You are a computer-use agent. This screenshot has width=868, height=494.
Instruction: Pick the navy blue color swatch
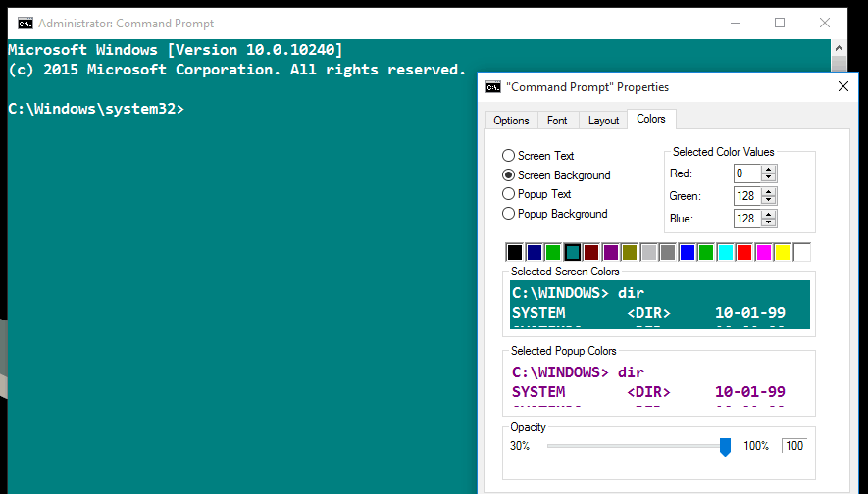(x=535, y=252)
